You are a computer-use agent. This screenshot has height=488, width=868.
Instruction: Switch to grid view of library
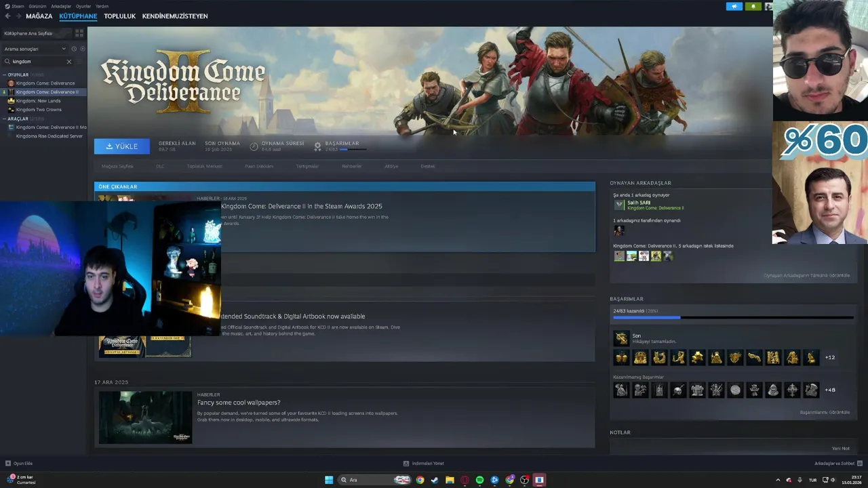coord(79,33)
